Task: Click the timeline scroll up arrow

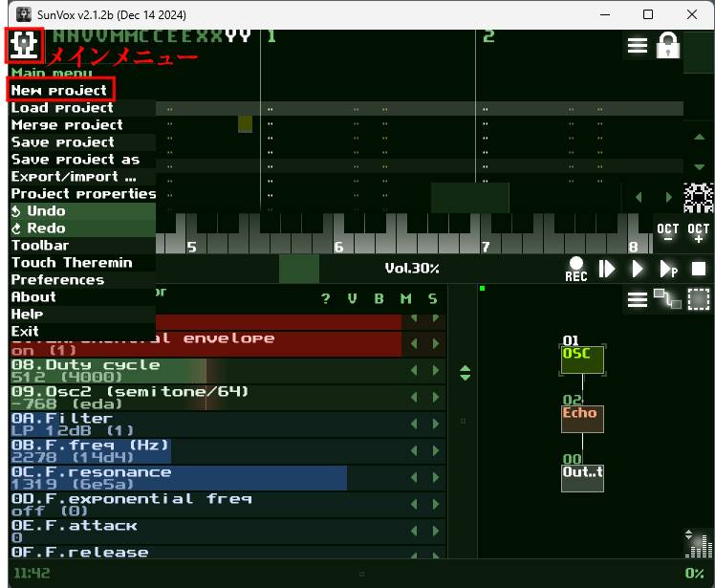Action: 699,137
